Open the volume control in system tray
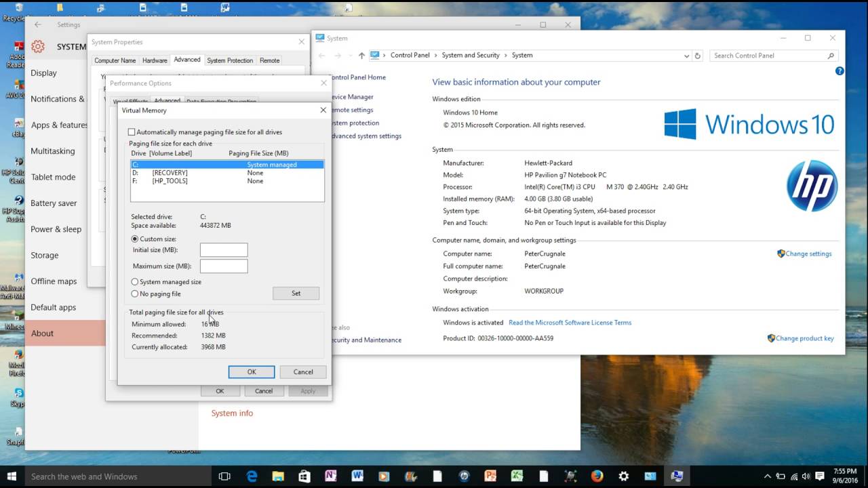The image size is (868, 488). [807, 476]
